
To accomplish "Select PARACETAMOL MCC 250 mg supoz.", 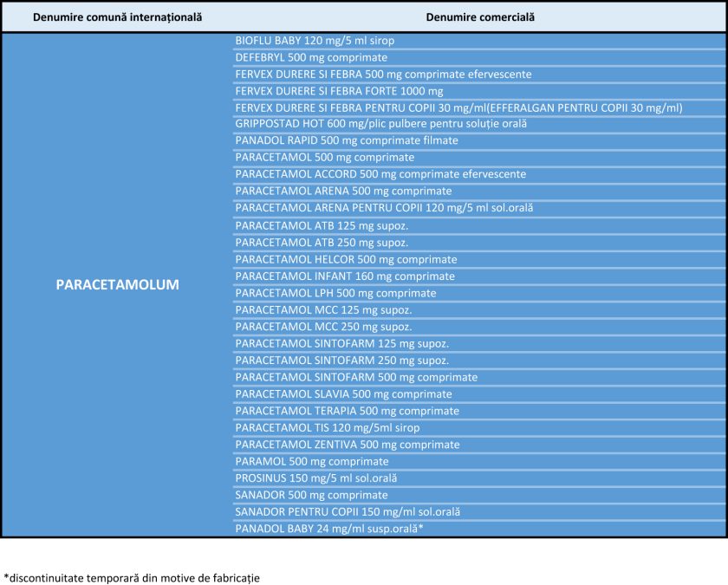I will (479, 327).
